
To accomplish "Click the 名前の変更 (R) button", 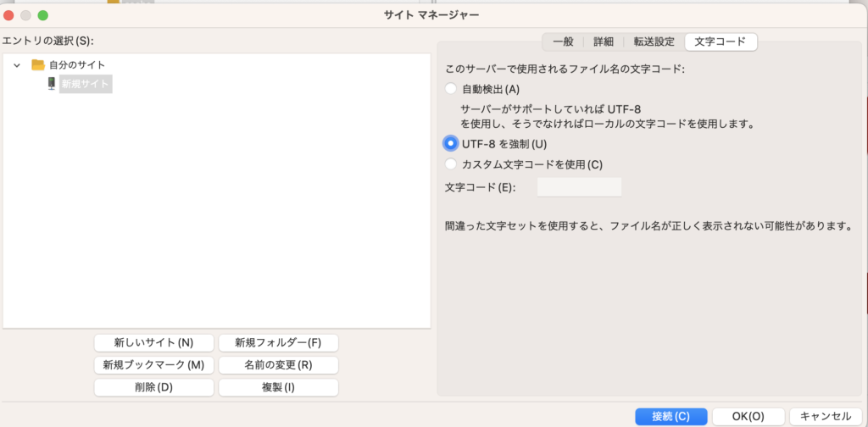I will [x=278, y=365].
